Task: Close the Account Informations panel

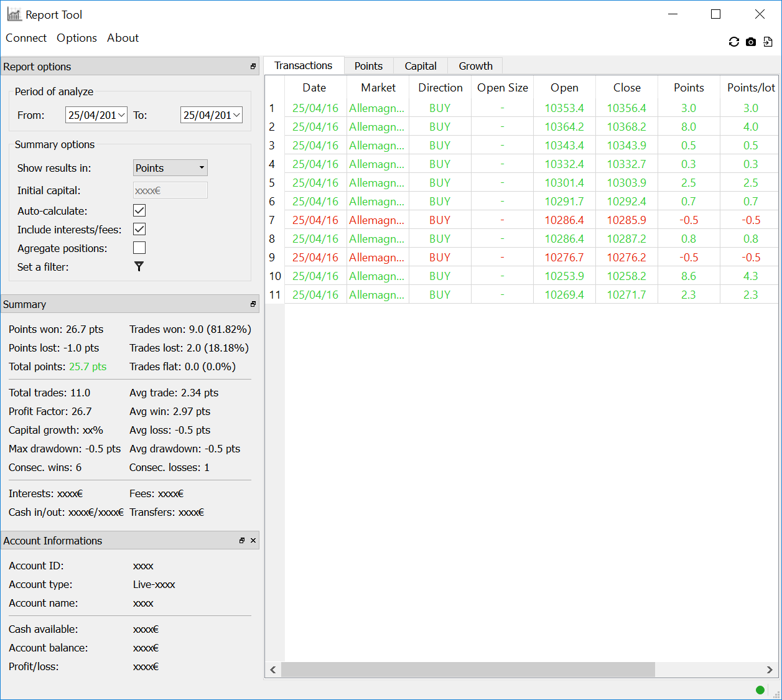Action: 253,541
